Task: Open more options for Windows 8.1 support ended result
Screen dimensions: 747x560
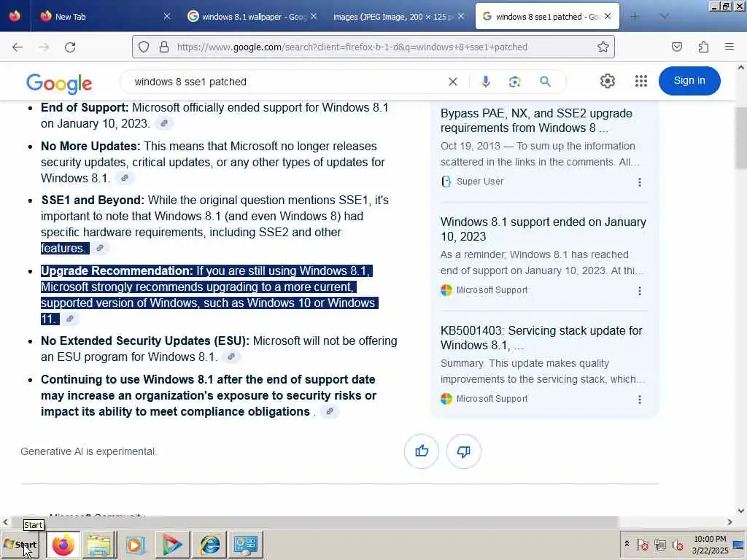Action: [x=639, y=290]
